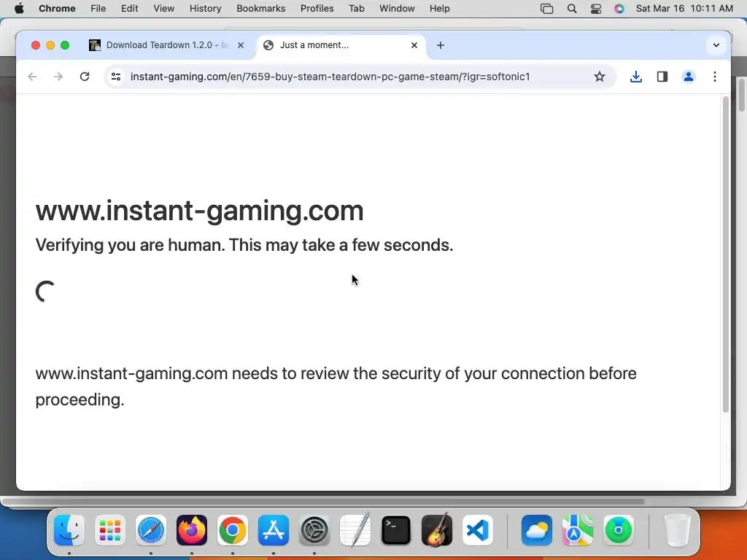Click the security review message text
The image size is (747, 560).
point(336,386)
